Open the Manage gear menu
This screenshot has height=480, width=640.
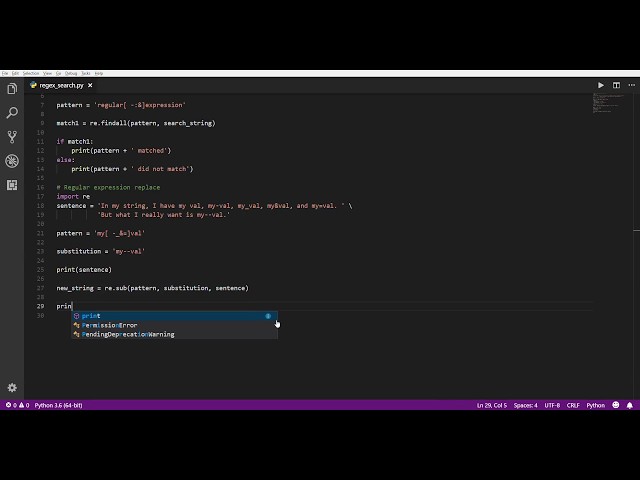(12, 387)
